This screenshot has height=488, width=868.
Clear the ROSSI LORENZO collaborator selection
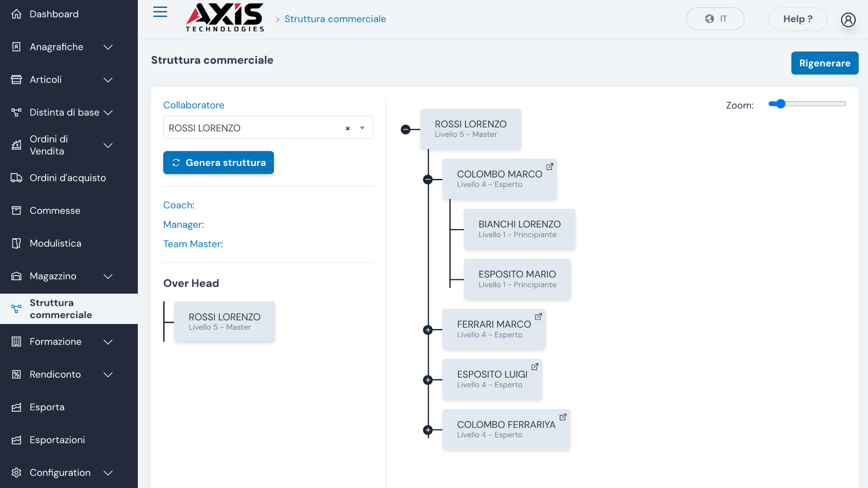click(348, 128)
